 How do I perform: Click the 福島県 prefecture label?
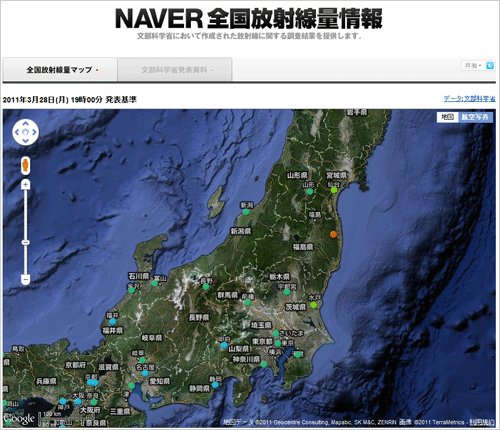(x=303, y=247)
